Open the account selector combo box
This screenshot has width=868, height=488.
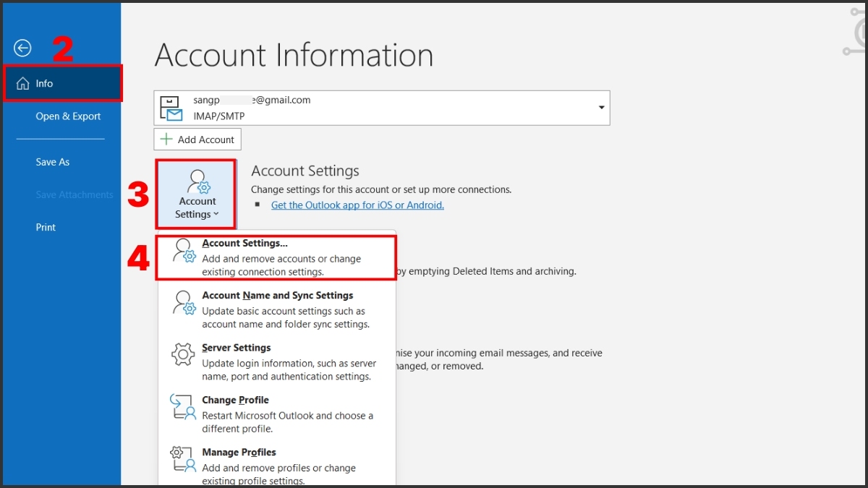click(381, 108)
